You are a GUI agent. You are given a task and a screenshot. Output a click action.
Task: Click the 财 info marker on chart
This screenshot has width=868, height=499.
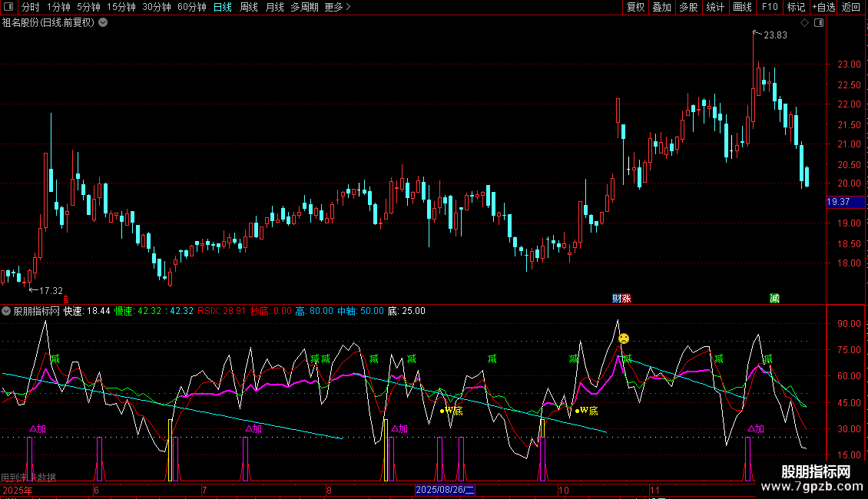point(616,298)
